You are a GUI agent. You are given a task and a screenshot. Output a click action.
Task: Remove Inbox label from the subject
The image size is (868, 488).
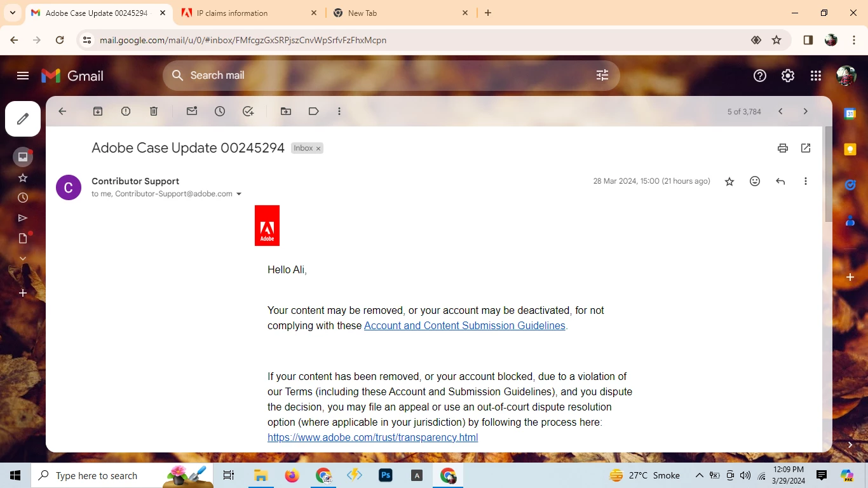[x=318, y=149]
